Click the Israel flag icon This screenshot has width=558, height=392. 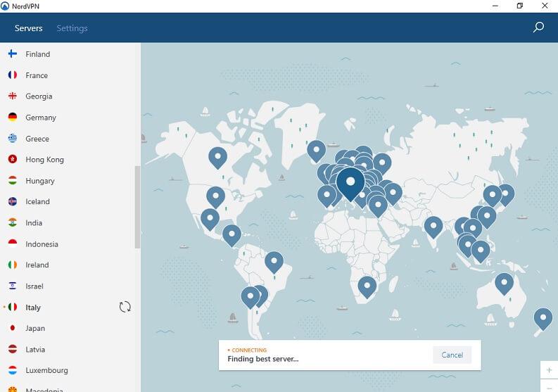click(13, 286)
